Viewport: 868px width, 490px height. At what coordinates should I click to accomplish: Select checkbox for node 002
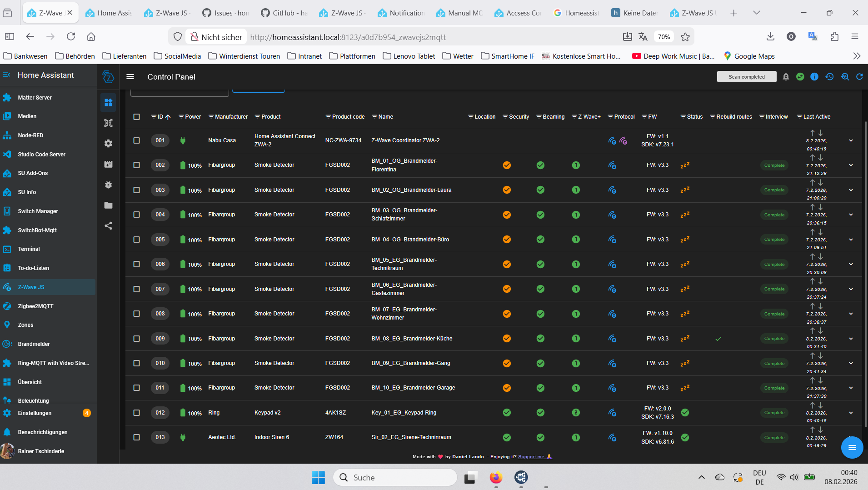(x=136, y=165)
